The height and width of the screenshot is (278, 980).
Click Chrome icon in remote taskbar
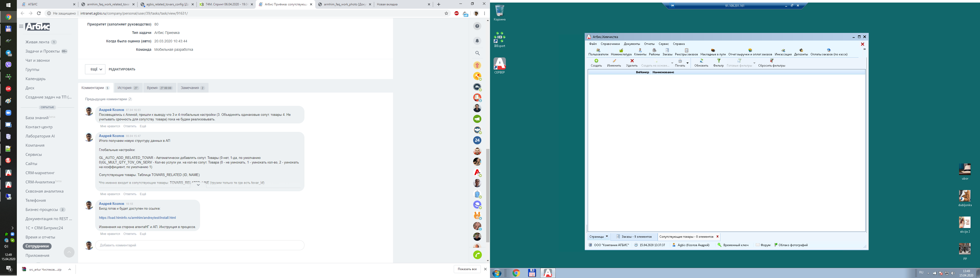tap(516, 273)
